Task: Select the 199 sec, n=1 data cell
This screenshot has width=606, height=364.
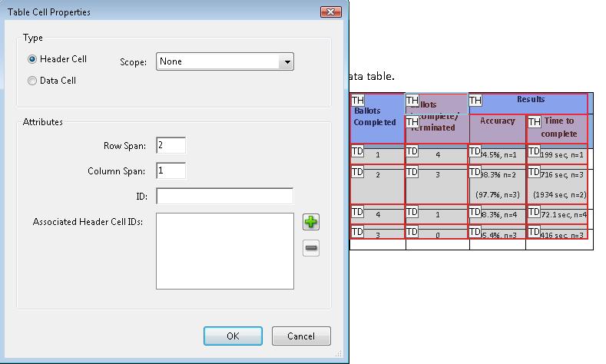Action: pyautogui.click(x=562, y=155)
